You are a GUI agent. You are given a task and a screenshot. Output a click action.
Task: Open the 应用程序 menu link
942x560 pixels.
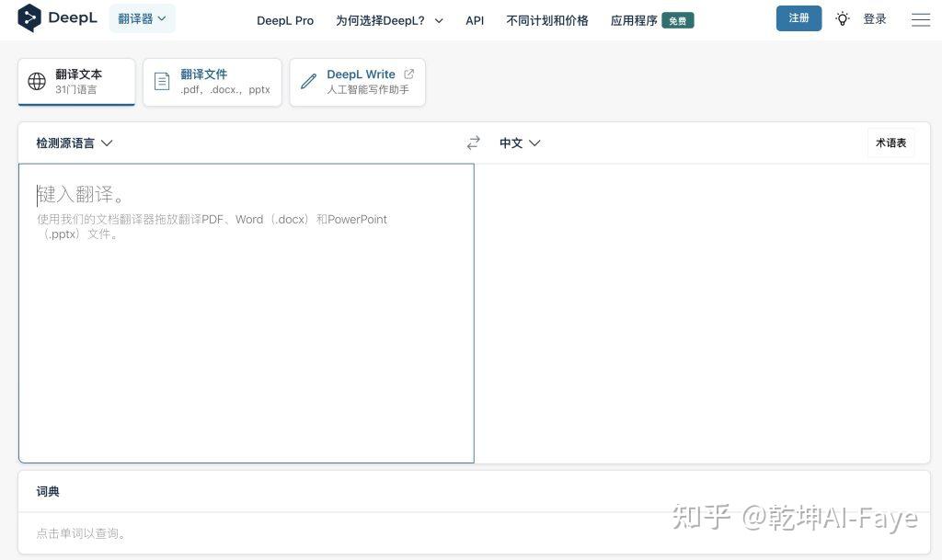point(634,20)
